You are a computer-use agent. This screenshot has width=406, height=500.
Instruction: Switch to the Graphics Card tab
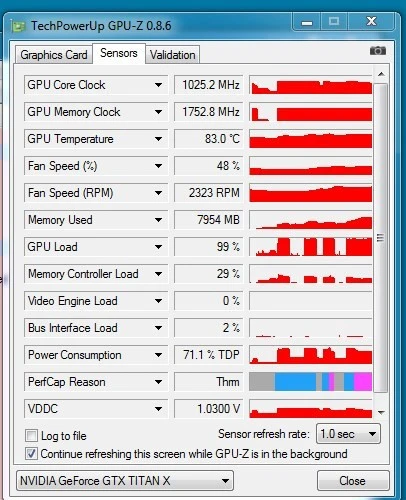click(x=54, y=55)
